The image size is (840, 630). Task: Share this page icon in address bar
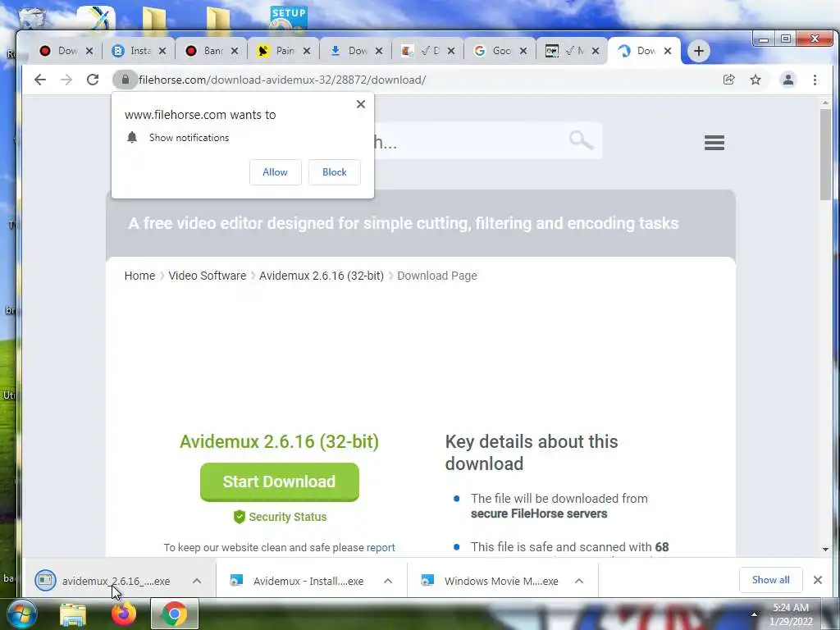tap(728, 80)
